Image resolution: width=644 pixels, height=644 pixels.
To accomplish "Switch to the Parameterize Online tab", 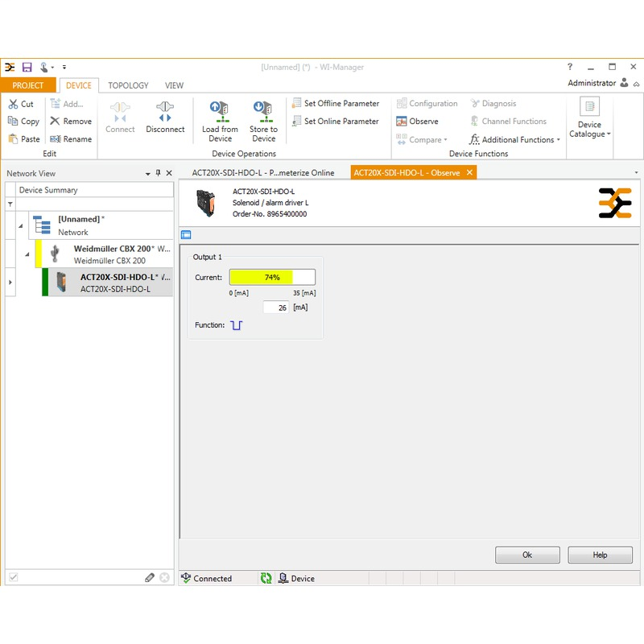I will (x=263, y=173).
